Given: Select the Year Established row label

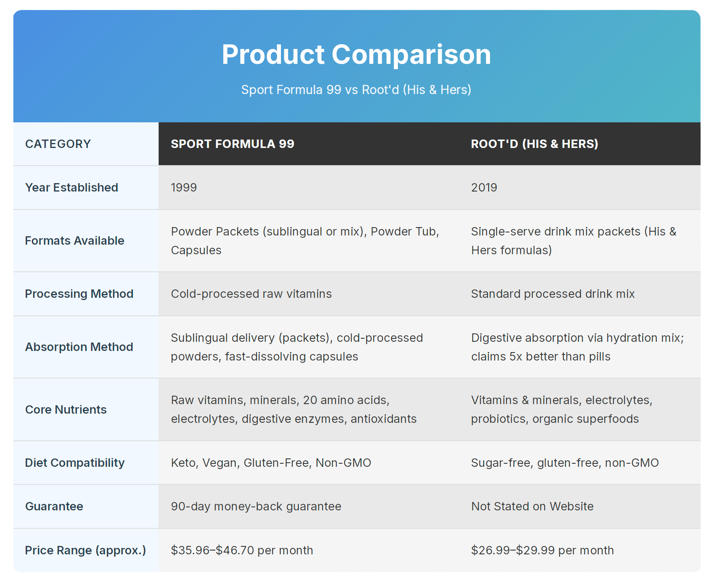Looking at the screenshot, I should pyautogui.click(x=71, y=188).
